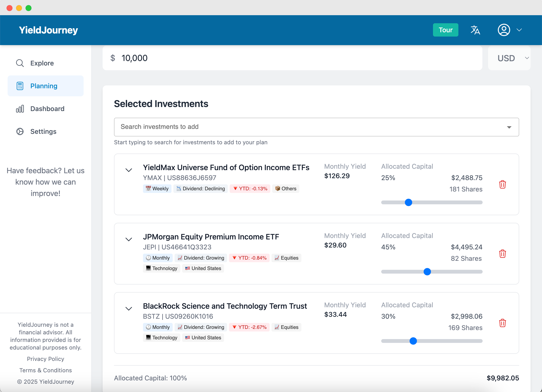Open Settings in sidebar
The width and height of the screenshot is (542, 392).
(x=46, y=131)
